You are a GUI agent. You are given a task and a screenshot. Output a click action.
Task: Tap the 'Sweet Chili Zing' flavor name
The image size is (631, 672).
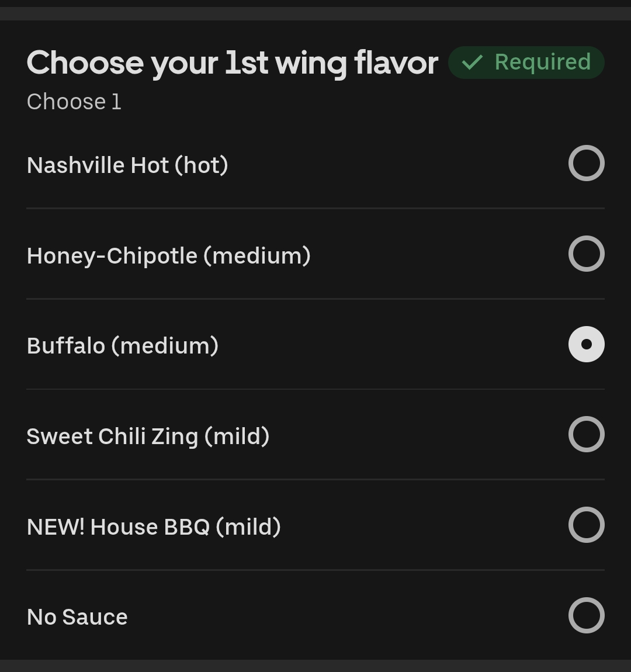112,437
